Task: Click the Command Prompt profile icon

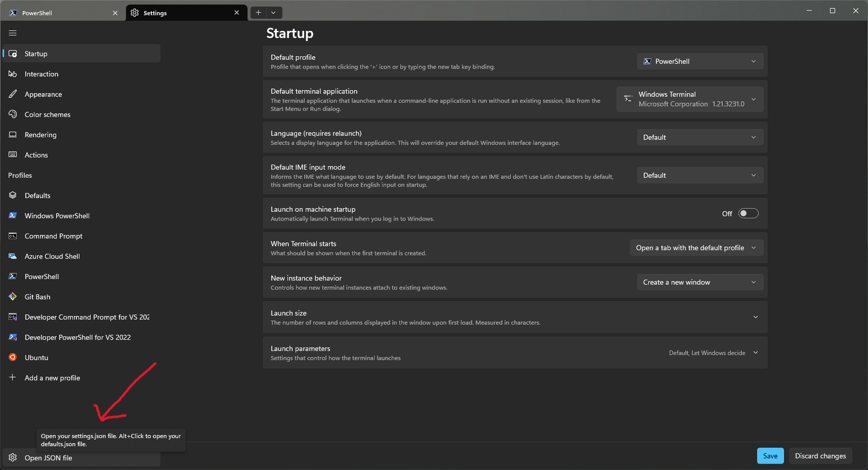Action: click(13, 236)
